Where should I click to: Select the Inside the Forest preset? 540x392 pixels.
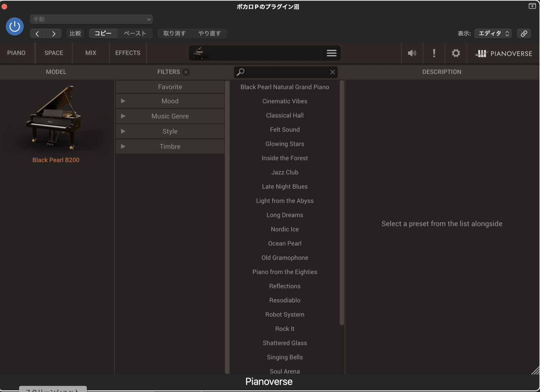pos(285,158)
